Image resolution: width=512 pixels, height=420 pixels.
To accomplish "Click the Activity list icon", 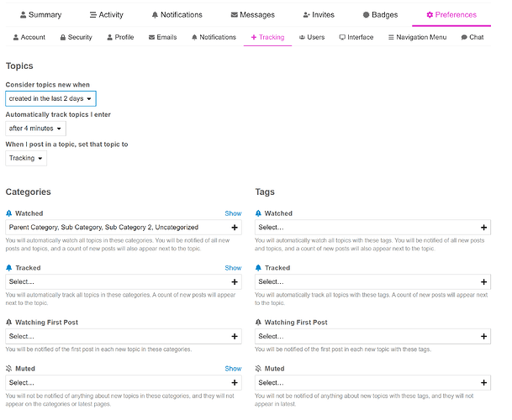I will (93, 14).
